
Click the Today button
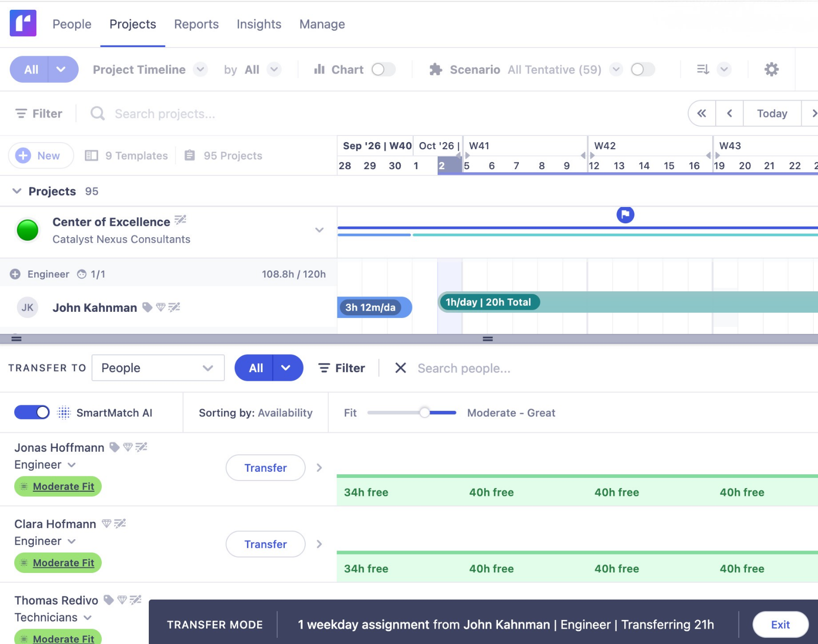click(x=772, y=113)
